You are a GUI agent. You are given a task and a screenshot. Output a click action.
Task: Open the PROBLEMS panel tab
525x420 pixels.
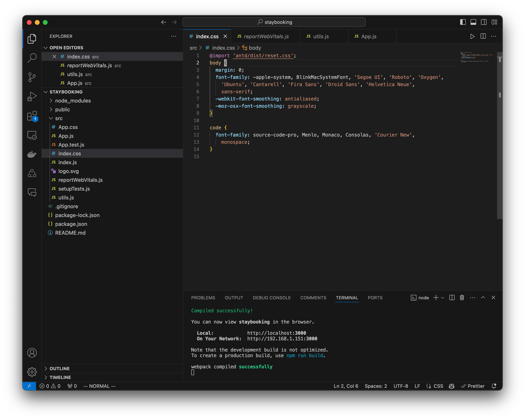click(203, 297)
